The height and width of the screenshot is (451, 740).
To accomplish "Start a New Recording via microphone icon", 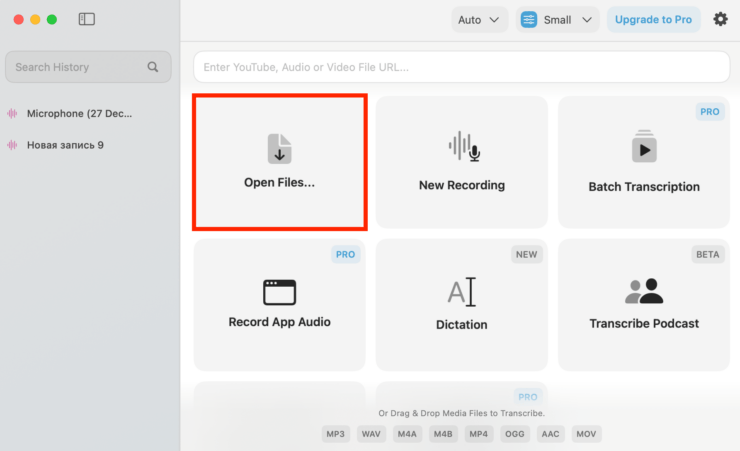I will coord(462,147).
